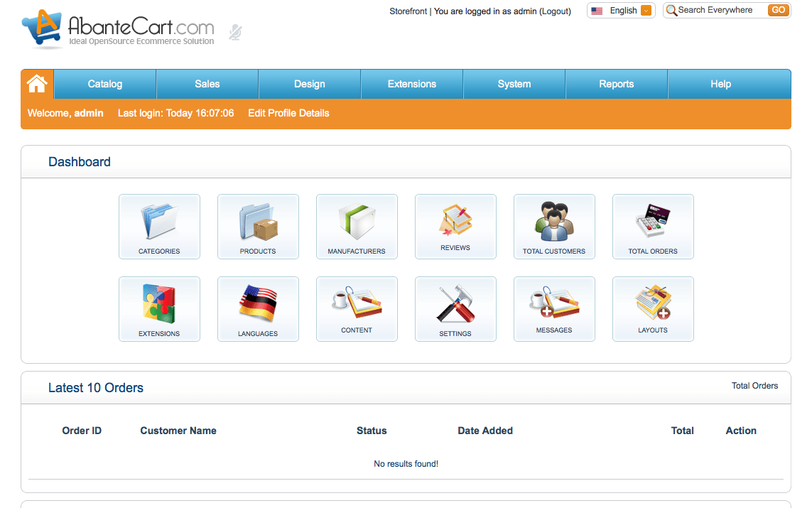Click the Products box icon
Screen dimensions: 812x508
click(258, 226)
